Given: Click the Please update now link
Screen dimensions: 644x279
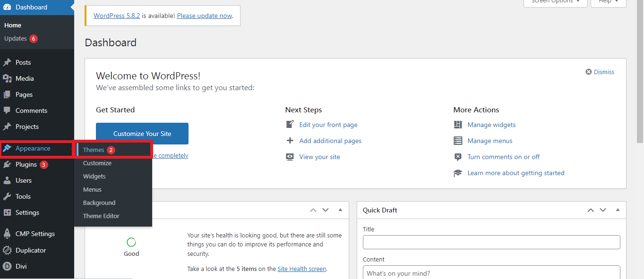Looking at the screenshot, I should click(x=205, y=16).
